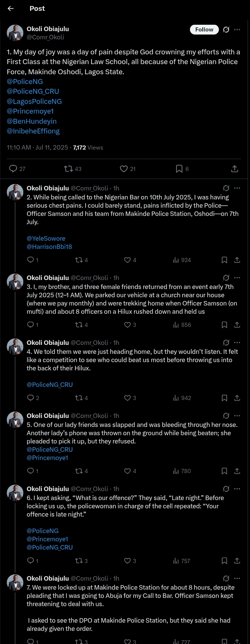Click the @InibeheEffiong mention link
The image size is (250, 644).
(x=33, y=131)
